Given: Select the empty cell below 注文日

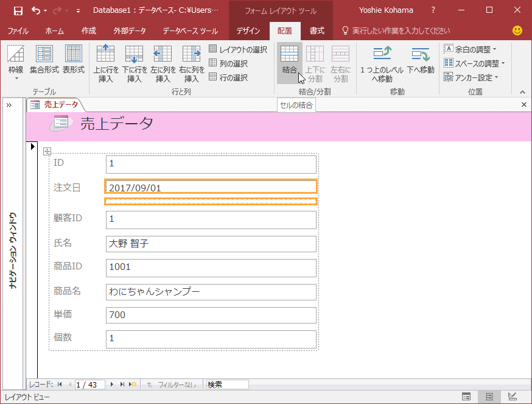Looking at the screenshot, I should point(211,202).
